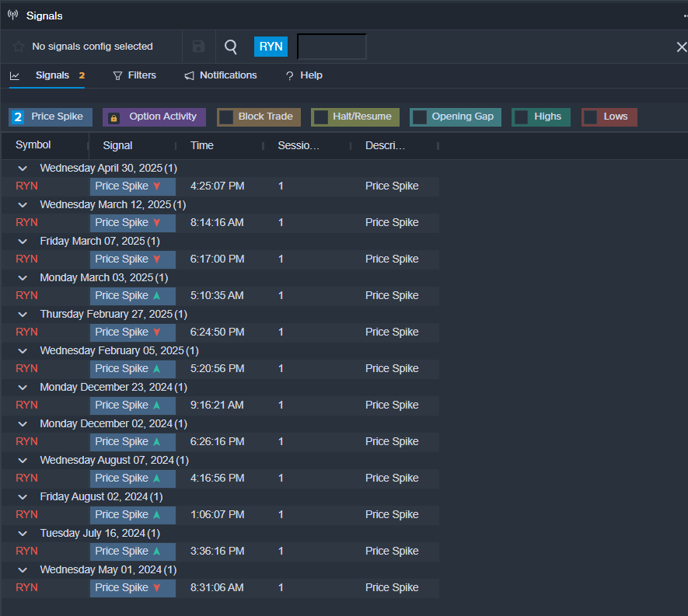Screen dimensions: 688x616
Task: Toggle the Block Trade checkbox
Action: (x=226, y=117)
